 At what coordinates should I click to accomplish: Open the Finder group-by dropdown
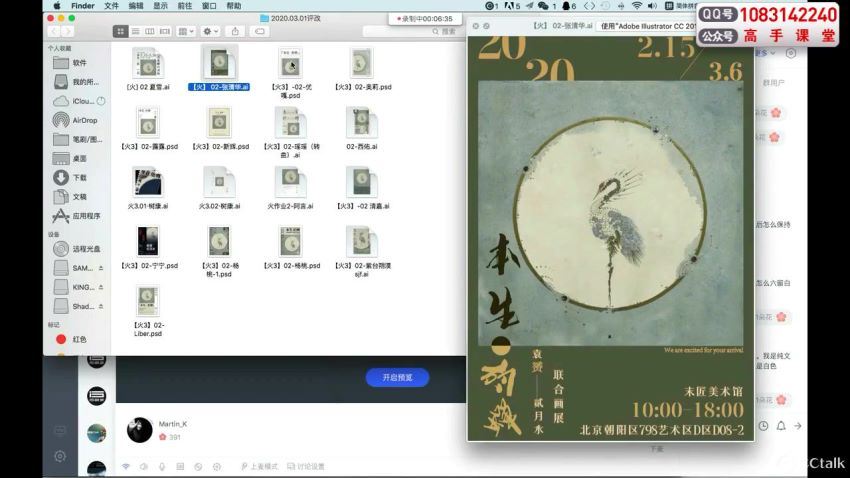186,31
